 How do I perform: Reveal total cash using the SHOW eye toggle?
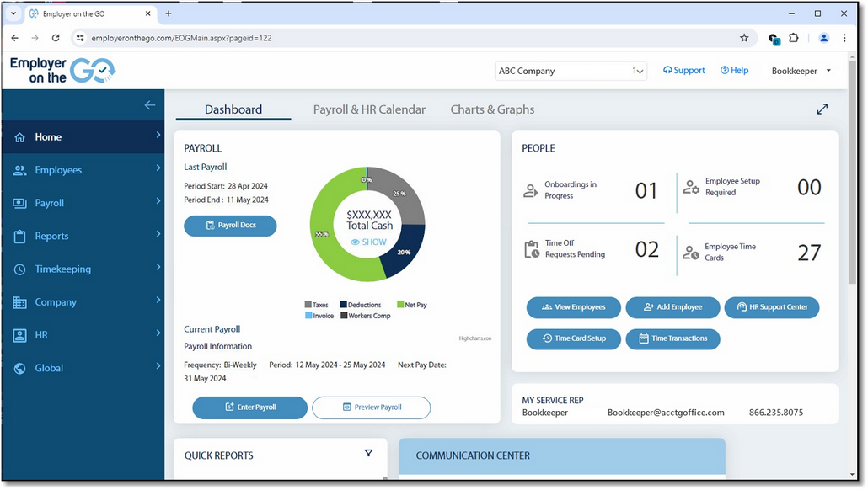pos(368,242)
